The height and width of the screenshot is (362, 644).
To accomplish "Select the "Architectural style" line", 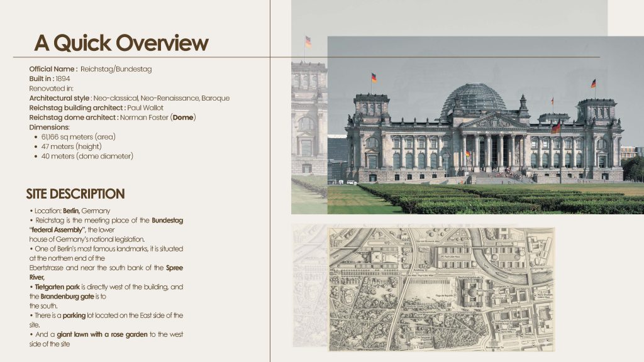I will 129,98.
